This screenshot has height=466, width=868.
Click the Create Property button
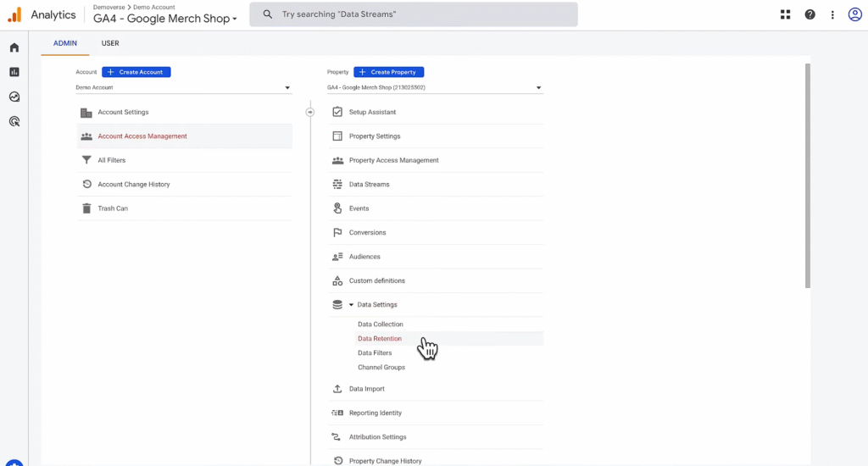point(388,72)
